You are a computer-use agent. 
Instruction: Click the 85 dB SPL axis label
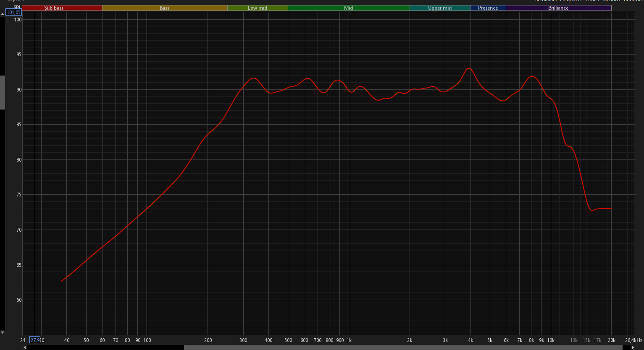(x=19, y=125)
